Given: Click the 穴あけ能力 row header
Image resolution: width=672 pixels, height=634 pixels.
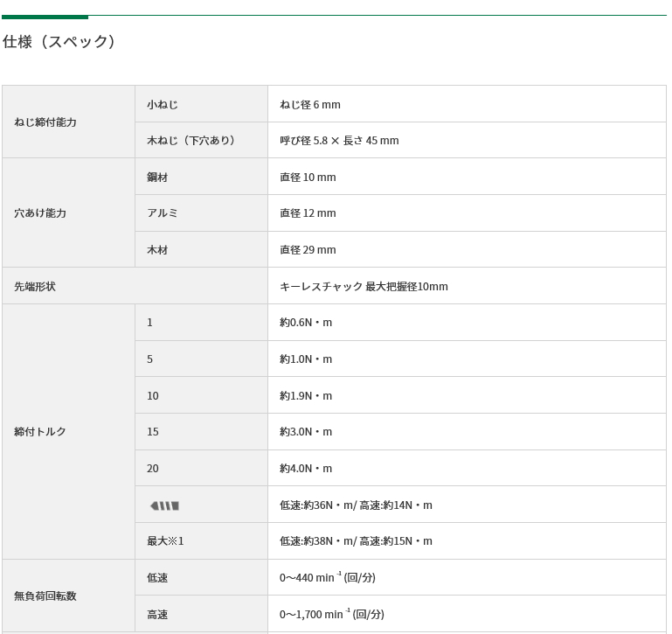Looking at the screenshot, I should pyautogui.click(x=40, y=213).
